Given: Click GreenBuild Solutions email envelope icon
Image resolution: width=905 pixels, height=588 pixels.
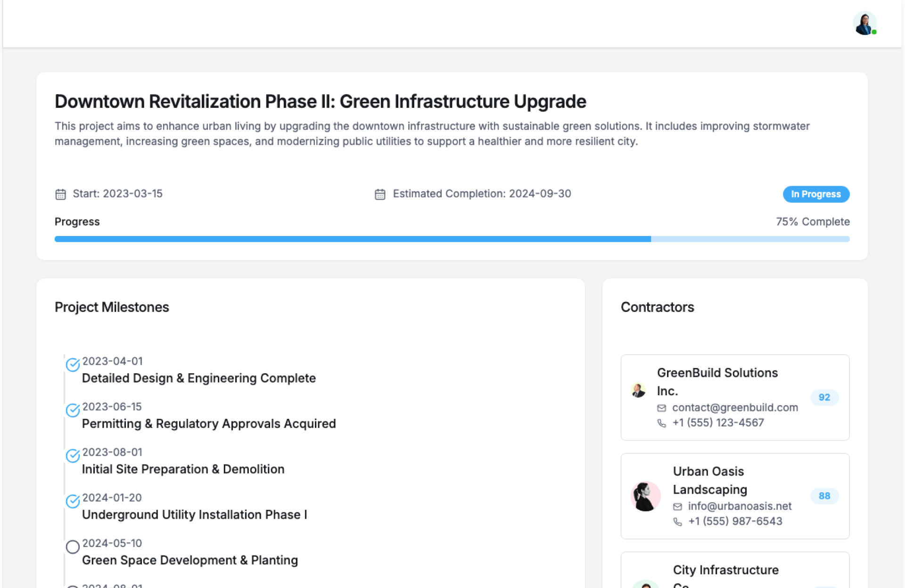Looking at the screenshot, I should (x=661, y=408).
